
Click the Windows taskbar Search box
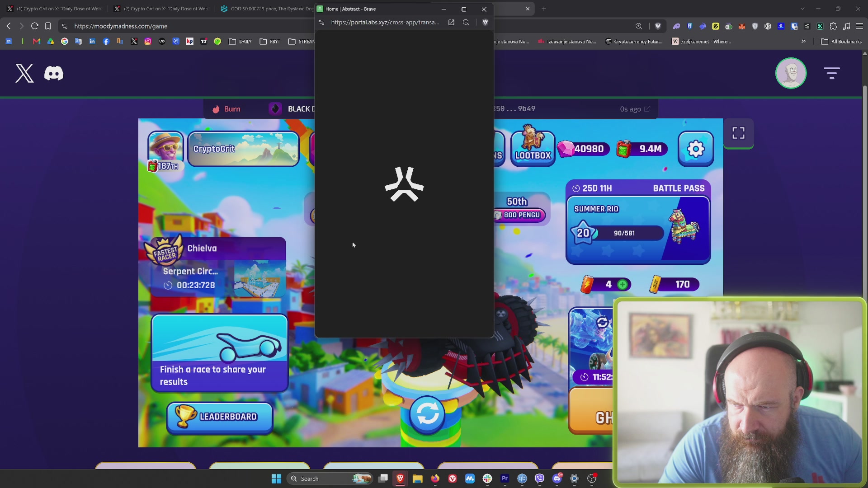click(330, 479)
